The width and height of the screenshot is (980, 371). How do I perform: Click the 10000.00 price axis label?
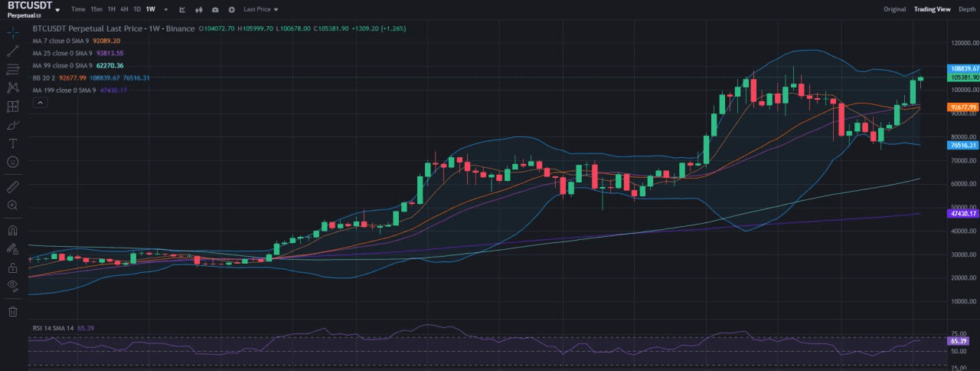(963, 301)
